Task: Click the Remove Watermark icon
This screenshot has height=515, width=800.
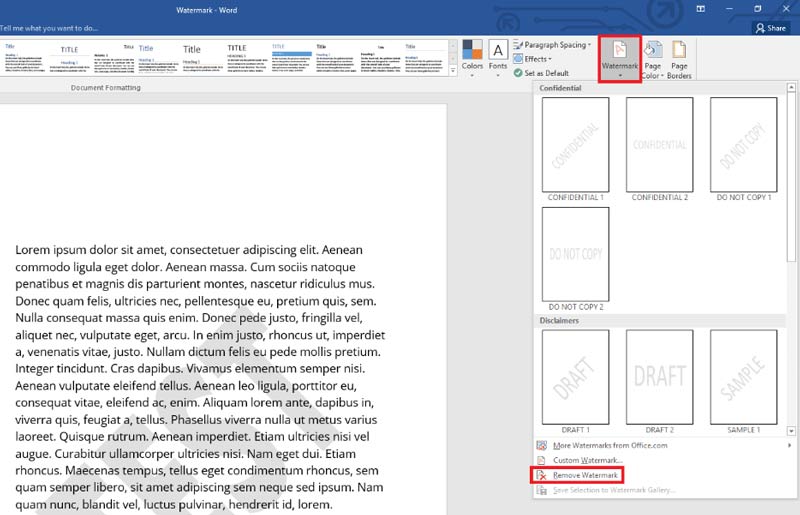Action: pos(541,475)
